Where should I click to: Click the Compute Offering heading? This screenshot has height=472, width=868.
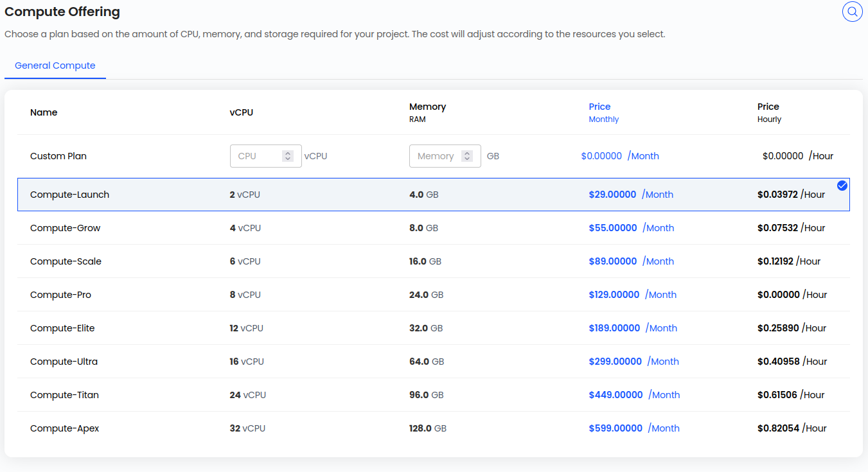tap(62, 12)
